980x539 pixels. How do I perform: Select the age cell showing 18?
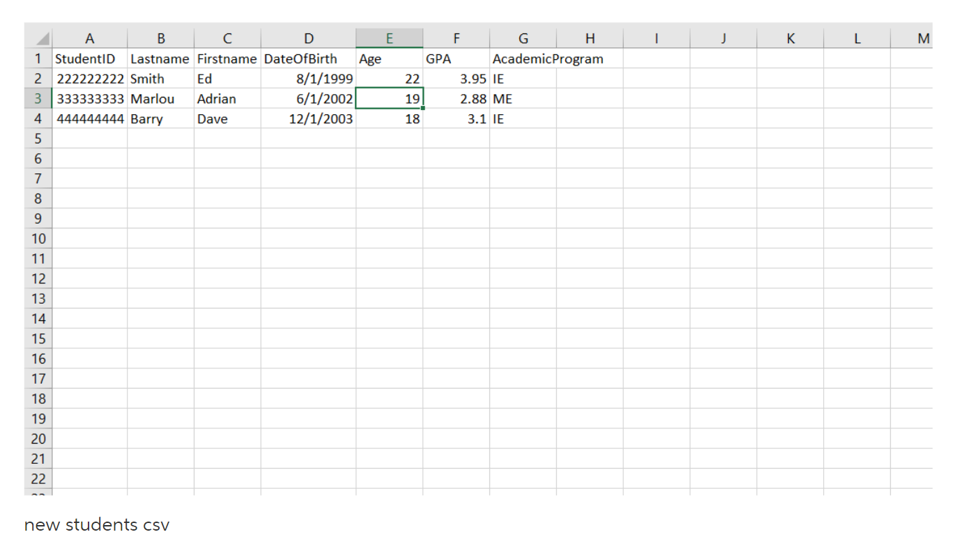(390, 119)
